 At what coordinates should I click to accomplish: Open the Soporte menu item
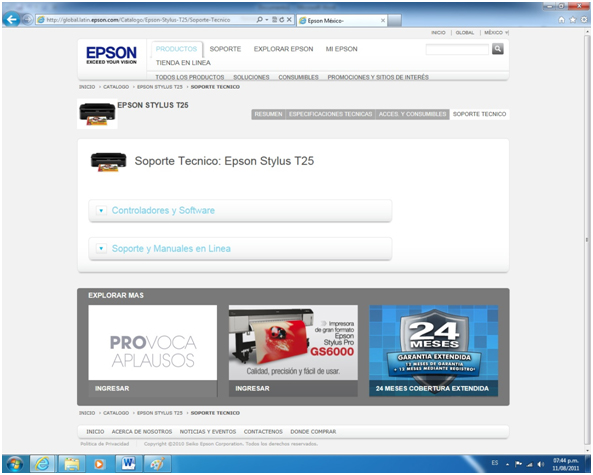pyautogui.click(x=225, y=49)
